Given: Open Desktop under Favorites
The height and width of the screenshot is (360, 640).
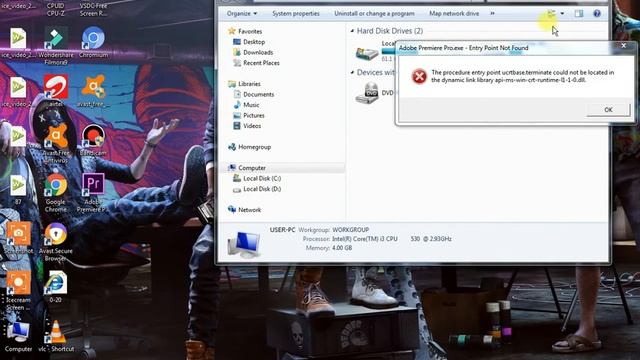Looking at the screenshot, I should (x=249, y=42).
